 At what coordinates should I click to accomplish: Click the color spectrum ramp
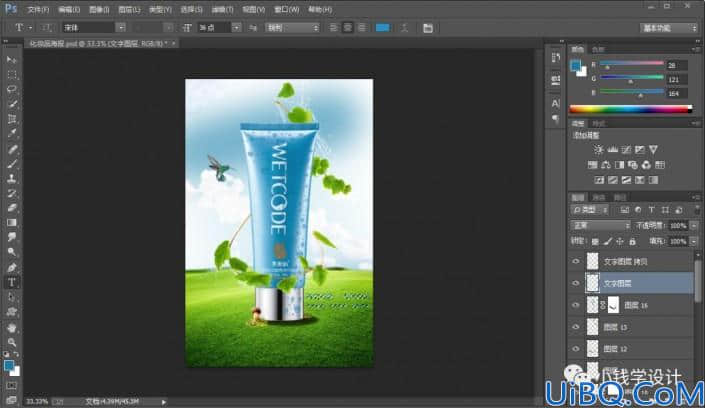pos(630,109)
